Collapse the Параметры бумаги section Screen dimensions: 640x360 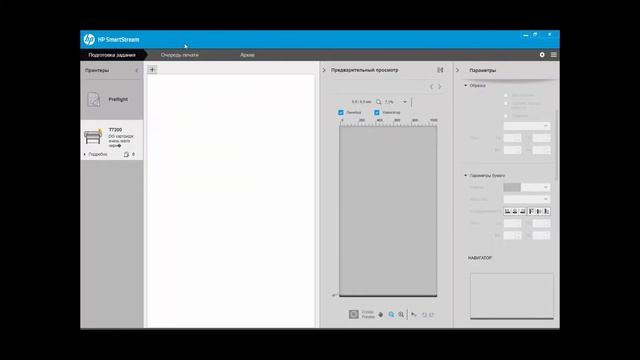pos(466,176)
